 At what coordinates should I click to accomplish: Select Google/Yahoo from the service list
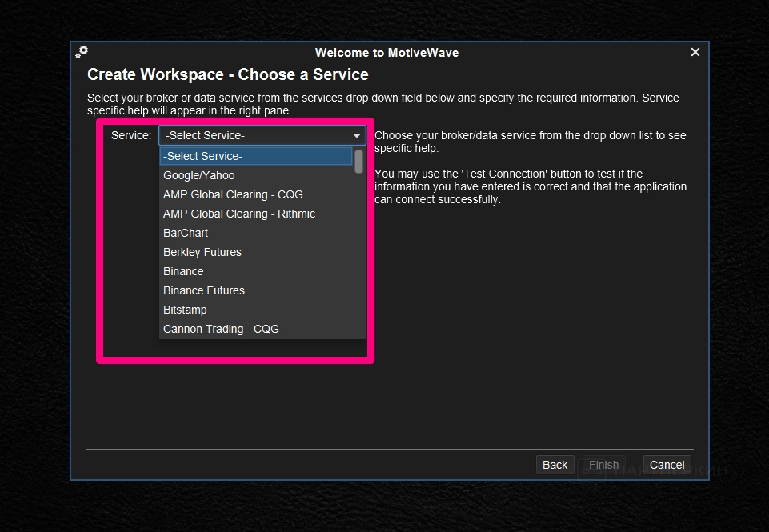tap(256, 175)
